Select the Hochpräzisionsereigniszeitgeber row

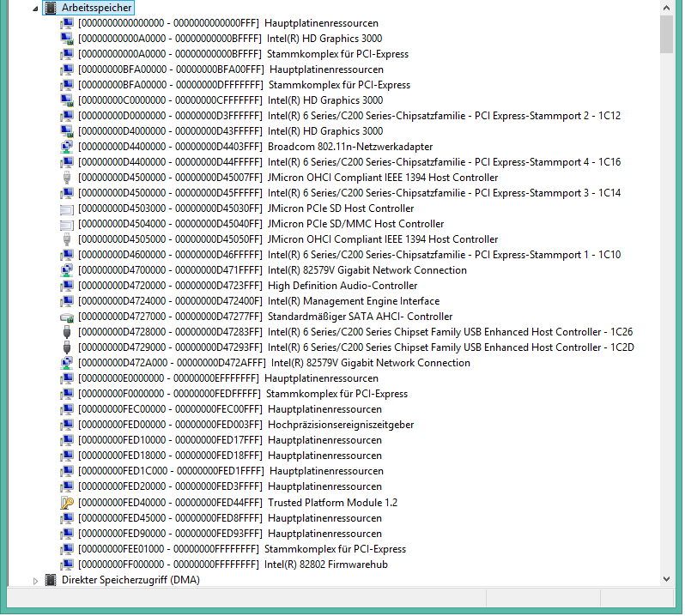pos(246,426)
